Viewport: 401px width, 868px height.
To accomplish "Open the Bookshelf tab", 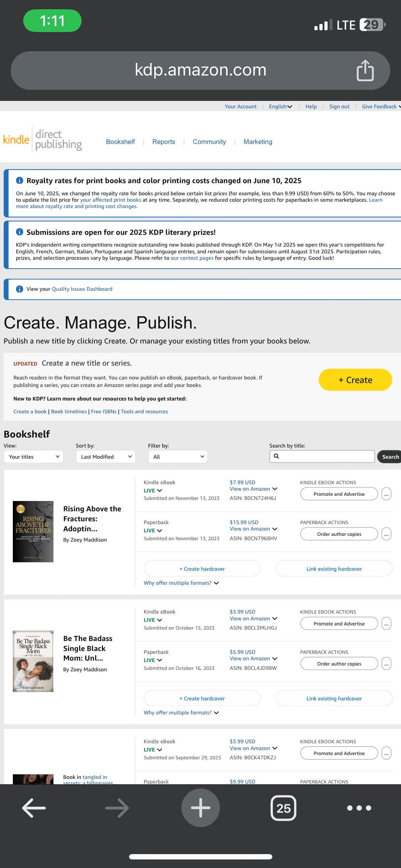I will click(x=120, y=142).
